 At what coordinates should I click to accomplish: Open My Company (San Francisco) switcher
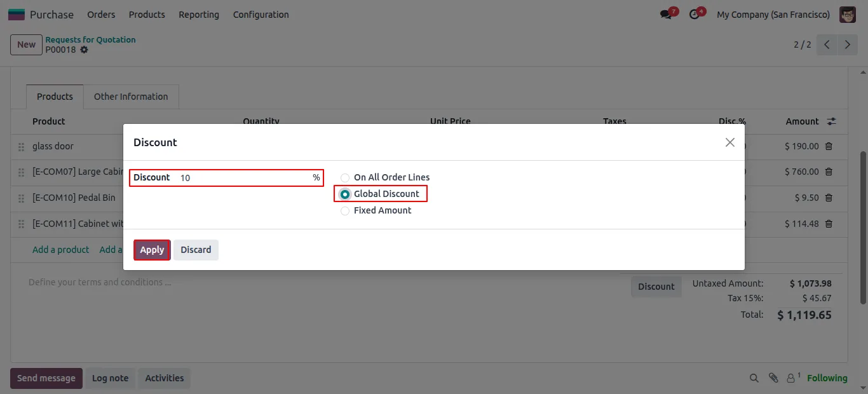pyautogui.click(x=773, y=14)
